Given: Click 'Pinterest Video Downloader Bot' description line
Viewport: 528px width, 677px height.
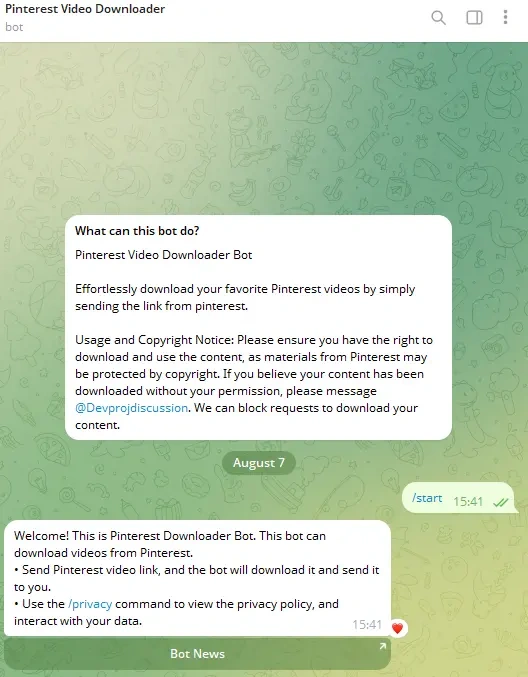Looking at the screenshot, I should point(164,255).
